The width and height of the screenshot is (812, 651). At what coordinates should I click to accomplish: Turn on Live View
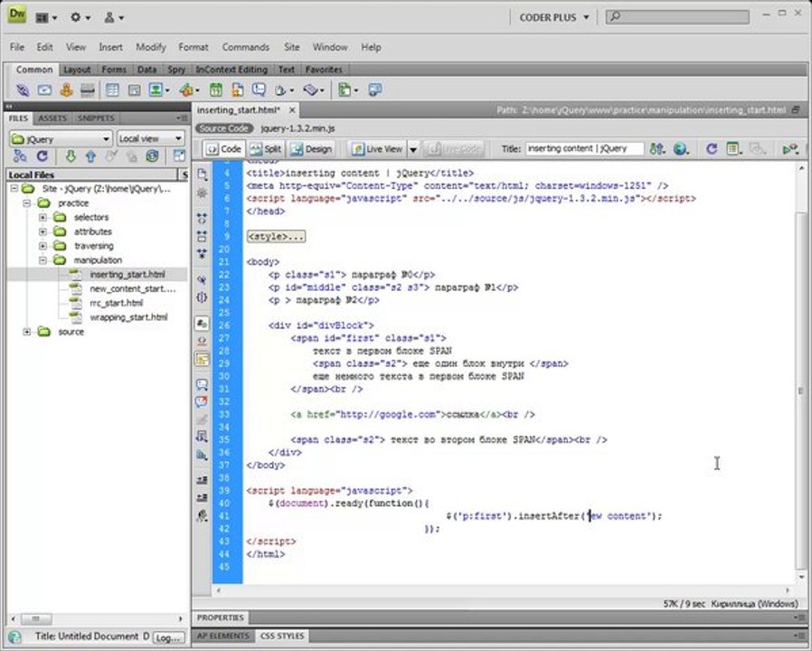click(x=377, y=149)
